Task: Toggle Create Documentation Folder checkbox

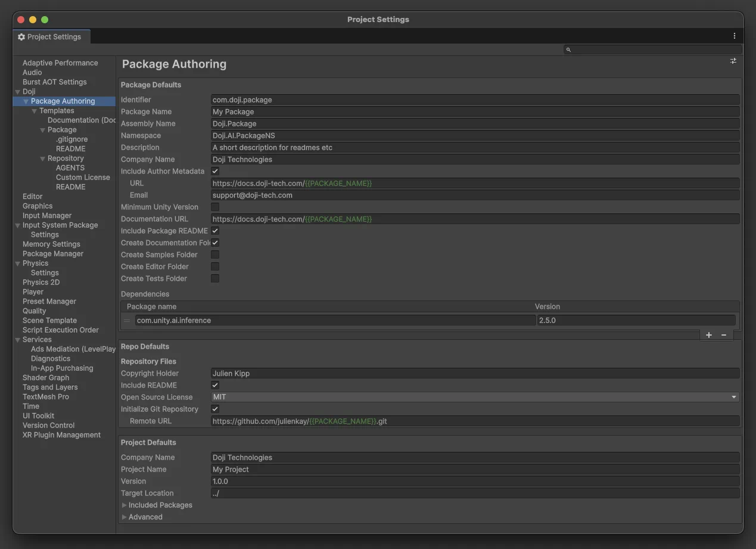Action: point(215,243)
